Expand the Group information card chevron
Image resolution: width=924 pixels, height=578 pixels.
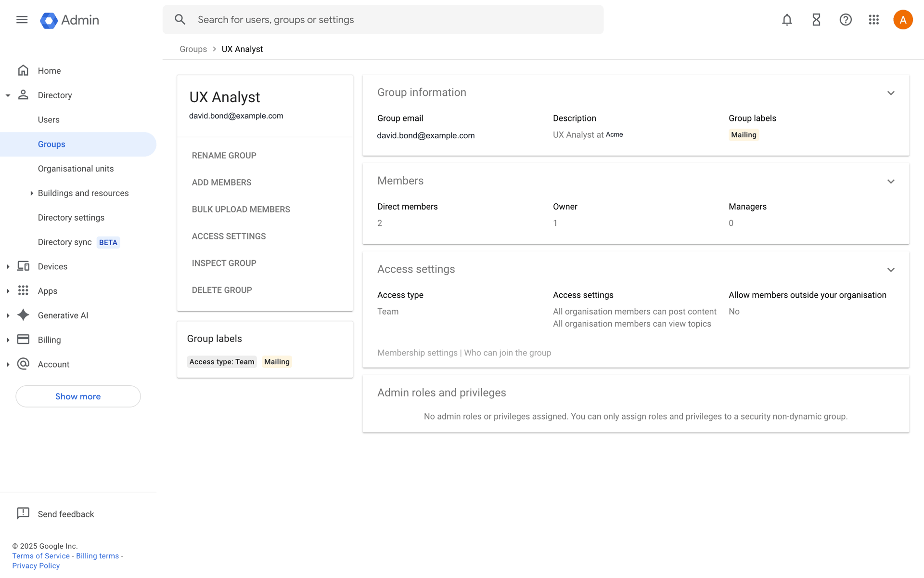[891, 93]
